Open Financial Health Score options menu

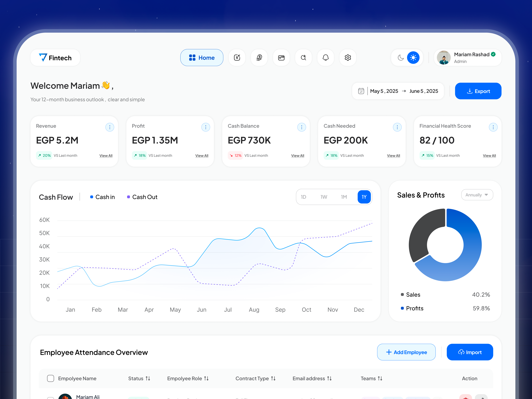coord(493,127)
